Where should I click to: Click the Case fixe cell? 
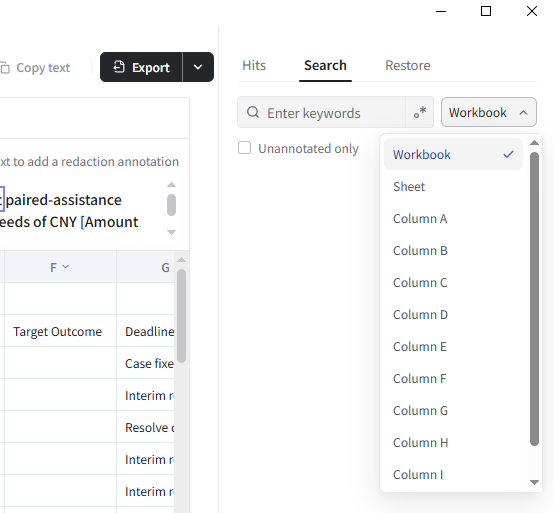click(146, 363)
